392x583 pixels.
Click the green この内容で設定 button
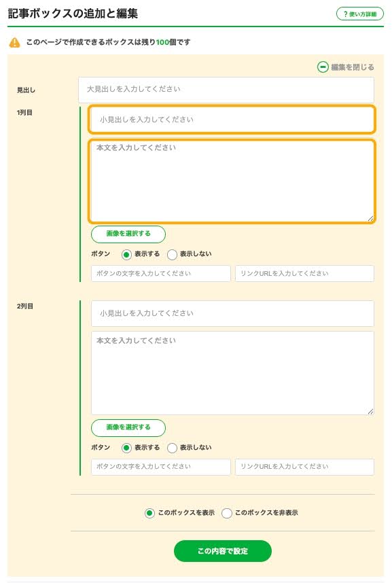tap(222, 551)
